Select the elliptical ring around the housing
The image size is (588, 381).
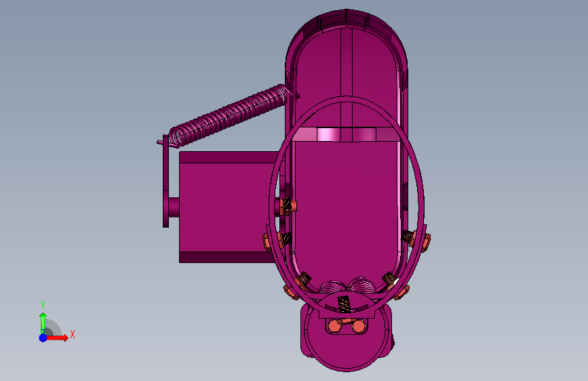pos(347,205)
